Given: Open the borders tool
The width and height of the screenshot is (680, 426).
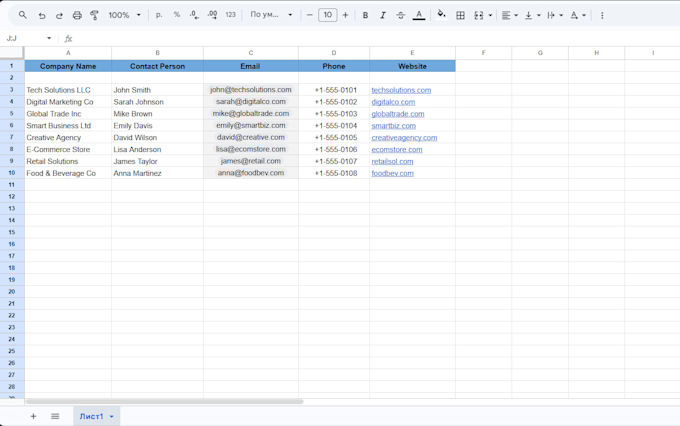Looking at the screenshot, I should point(460,15).
